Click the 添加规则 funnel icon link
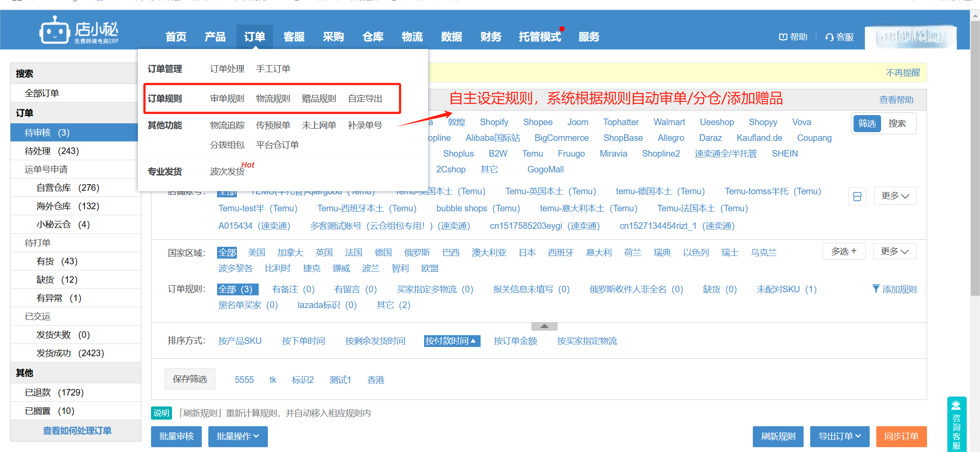 click(x=894, y=289)
